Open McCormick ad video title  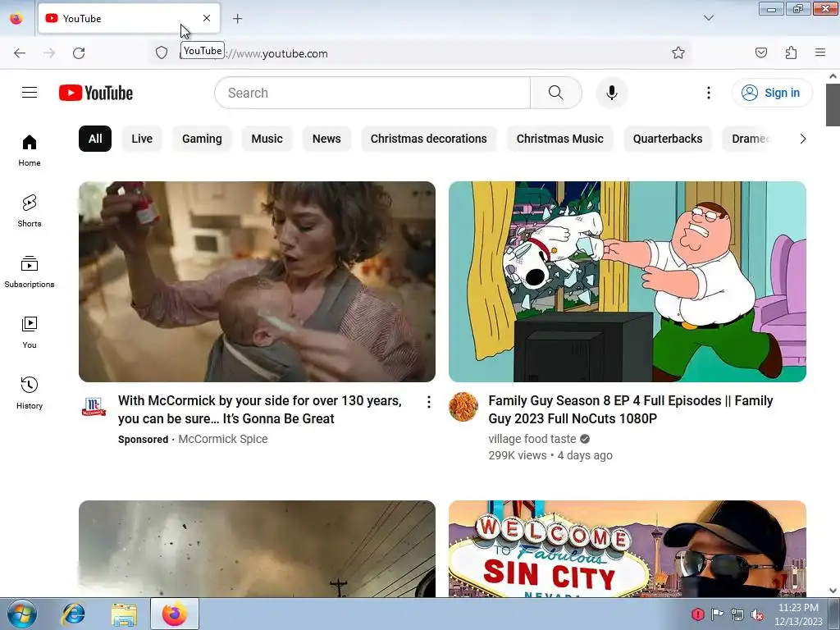(260, 410)
